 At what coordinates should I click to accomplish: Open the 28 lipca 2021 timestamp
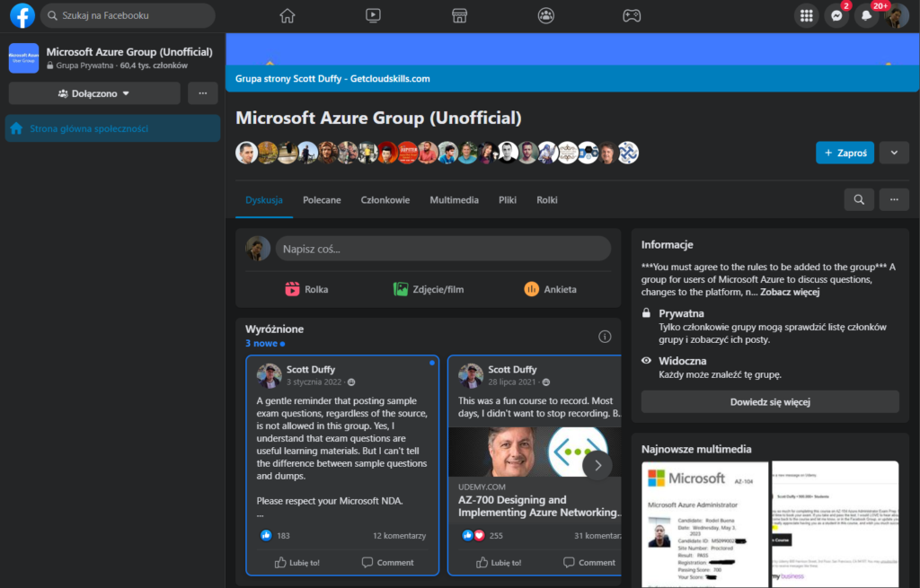coord(511,382)
